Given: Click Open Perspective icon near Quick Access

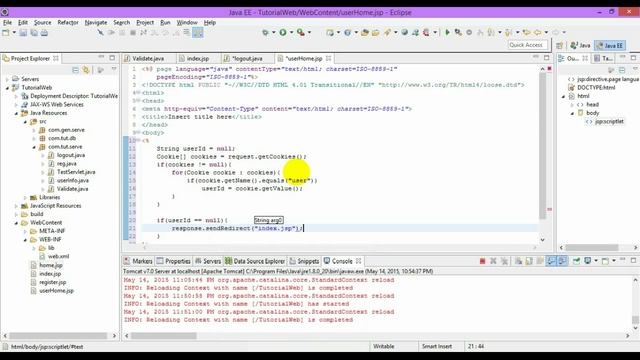Looking at the screenshot, I should [560, 45].
